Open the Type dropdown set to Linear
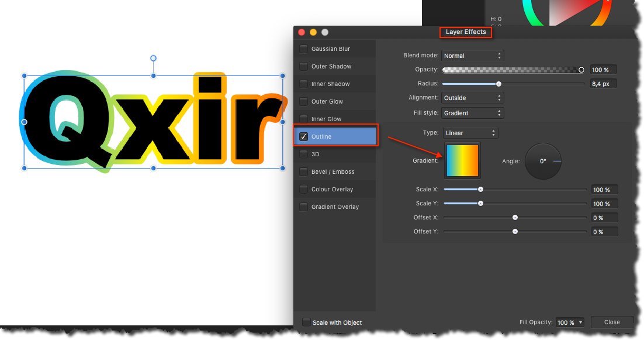644x340 pixels. point(470,133)
